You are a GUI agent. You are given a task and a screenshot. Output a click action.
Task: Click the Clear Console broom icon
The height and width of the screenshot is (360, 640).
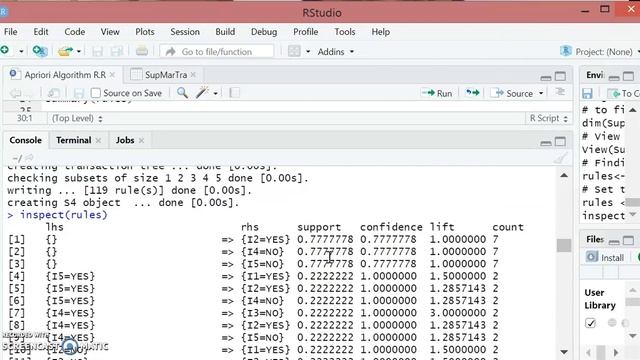click(560, 158)
